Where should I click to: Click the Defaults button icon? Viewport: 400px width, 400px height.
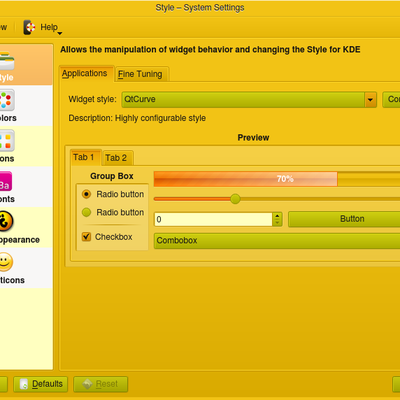pyautogui.click(x=24, y=384)
